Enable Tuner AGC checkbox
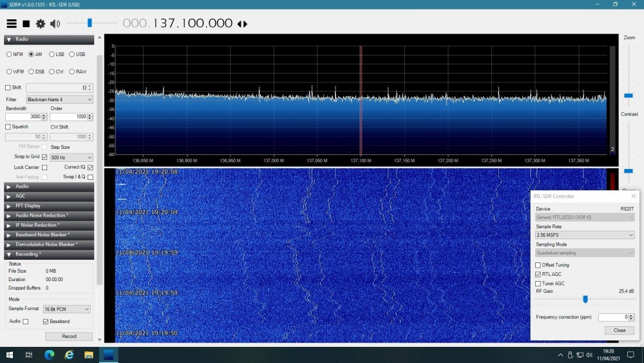The width and height of the screenshot is (644, 363). point(538,284)
